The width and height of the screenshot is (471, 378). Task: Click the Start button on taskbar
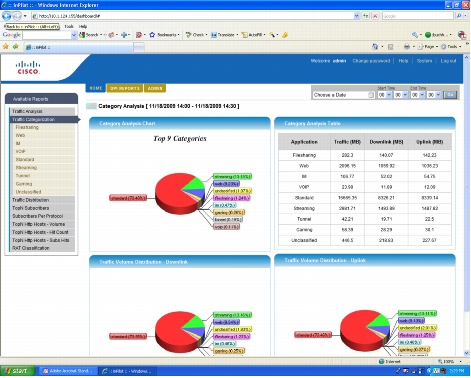(x=18, y=371)
